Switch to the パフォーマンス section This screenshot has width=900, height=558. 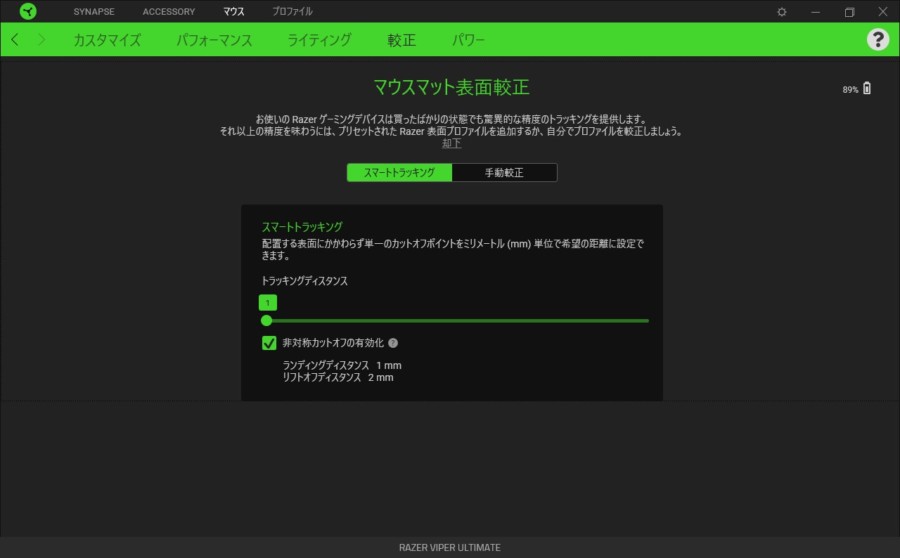point(214,40)
